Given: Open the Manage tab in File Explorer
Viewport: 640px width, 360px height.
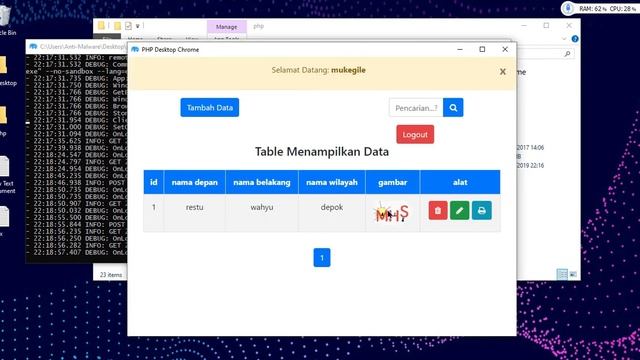Looking at the screenshot, I should (x=227, y=27).
